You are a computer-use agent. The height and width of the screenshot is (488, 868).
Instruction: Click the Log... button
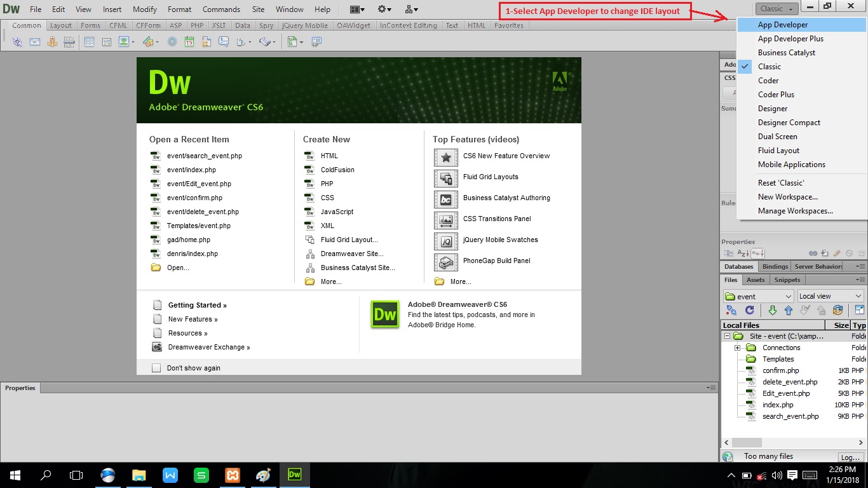pos(850,457)
